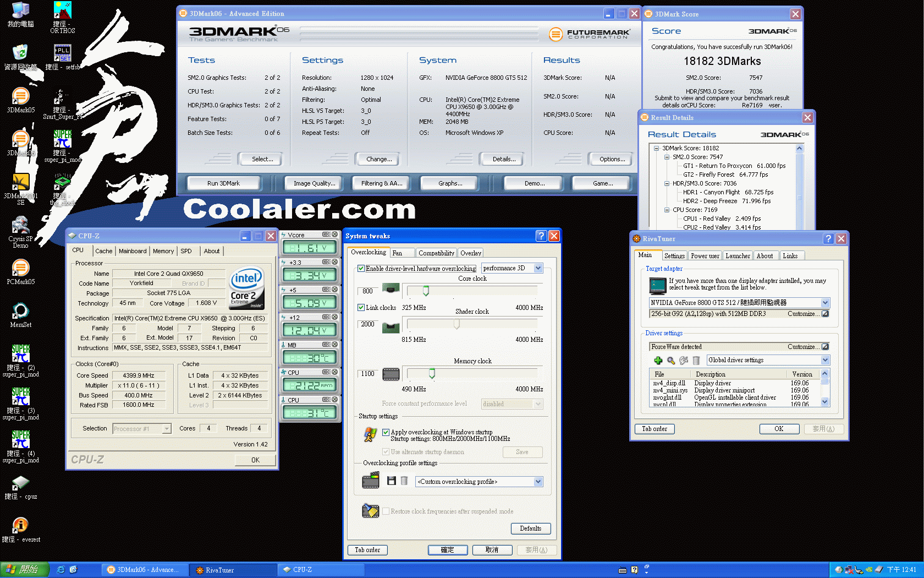Screen dimensions: 924x578
Task: Click the Tab order button in RivaTuner
Action: coord(654,429)
